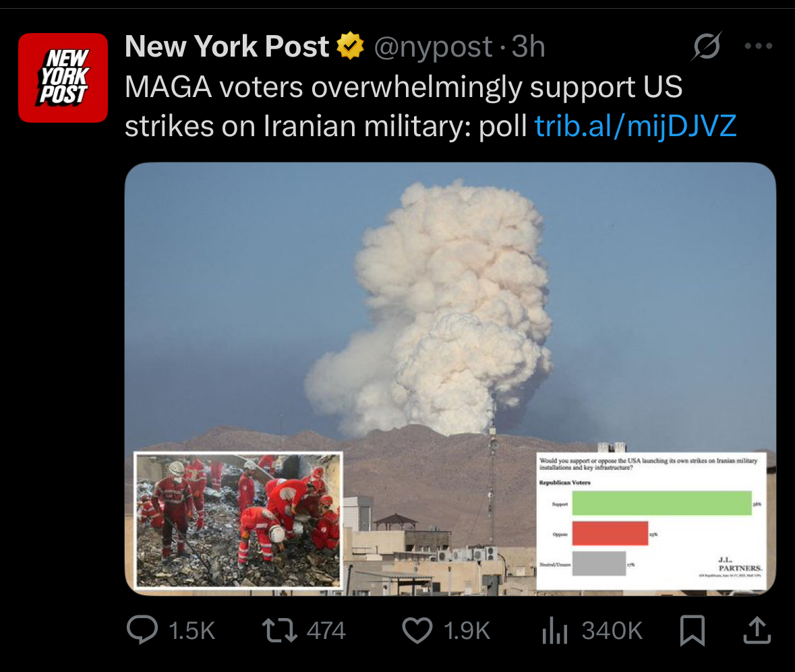Open the @nypost handle
The width and height of the screenshot is (795, 672).
433,47
